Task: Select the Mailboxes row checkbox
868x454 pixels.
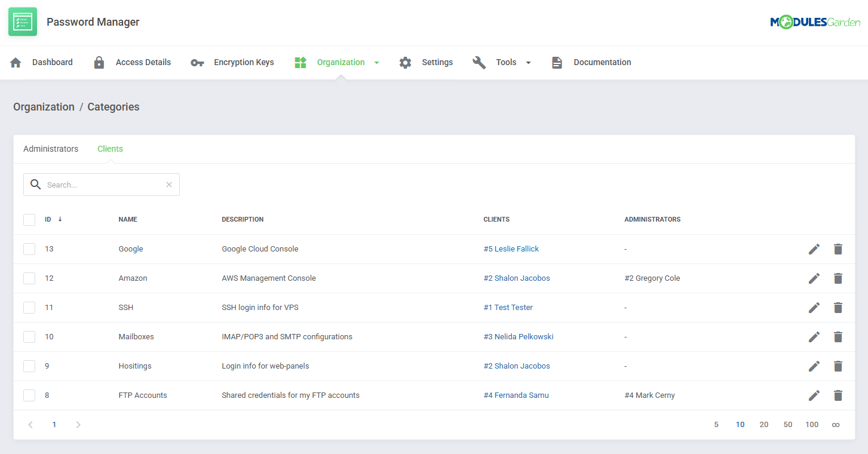Action: 29,337
